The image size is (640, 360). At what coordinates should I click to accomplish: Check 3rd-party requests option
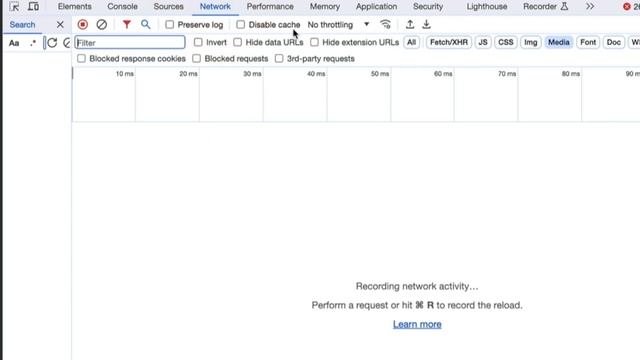click(279, 58)
